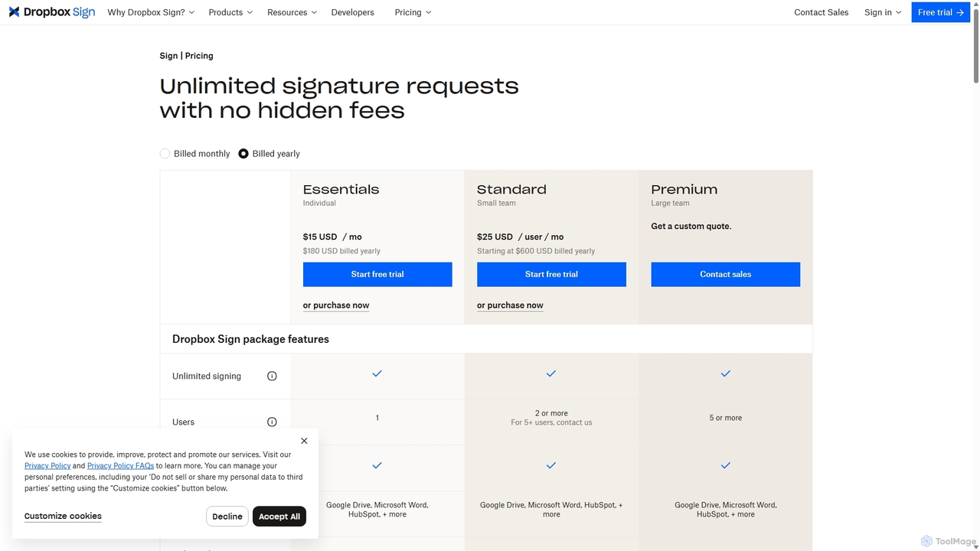
Task: Decline cookies in the banner
Action: (x=227, y=517)
